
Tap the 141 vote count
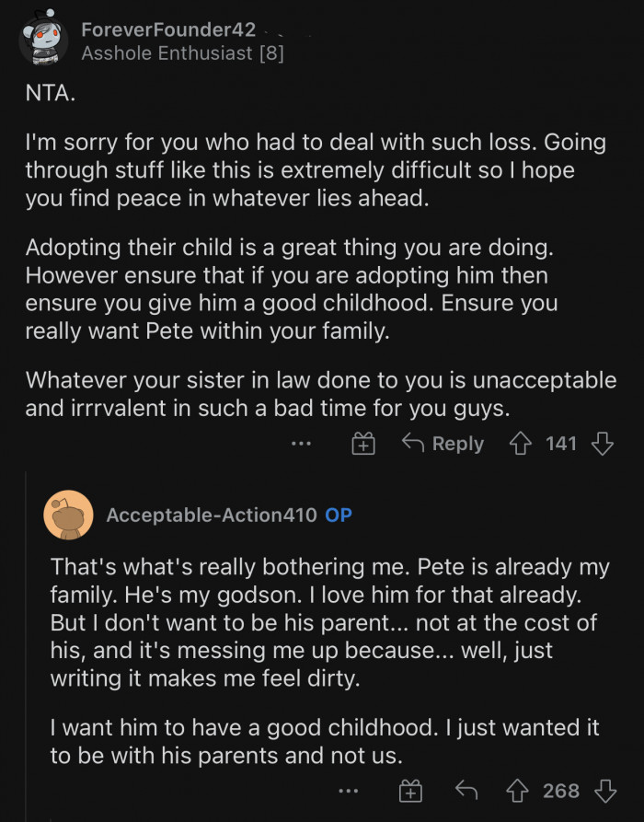click(561, 444)
